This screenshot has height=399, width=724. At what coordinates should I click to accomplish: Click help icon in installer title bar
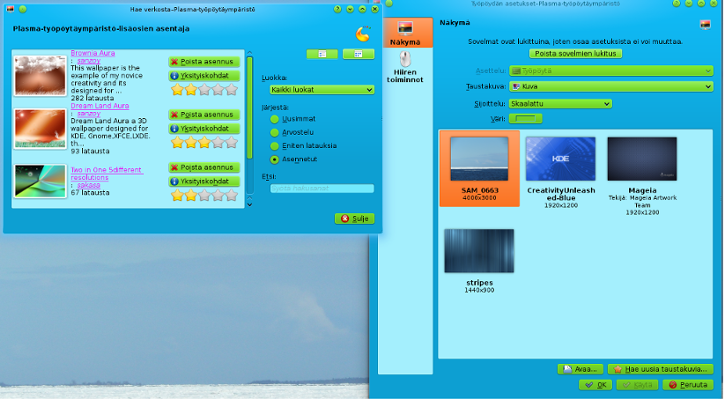pos(338,9)
